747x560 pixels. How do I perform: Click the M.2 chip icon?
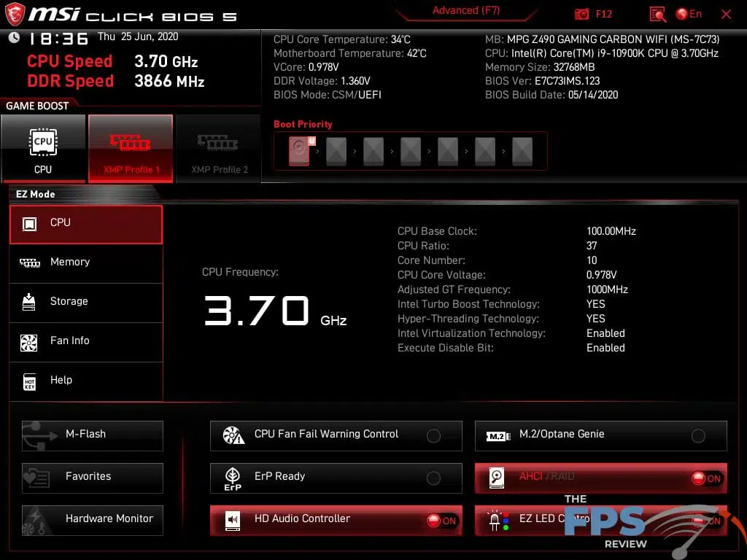[498, 436]
